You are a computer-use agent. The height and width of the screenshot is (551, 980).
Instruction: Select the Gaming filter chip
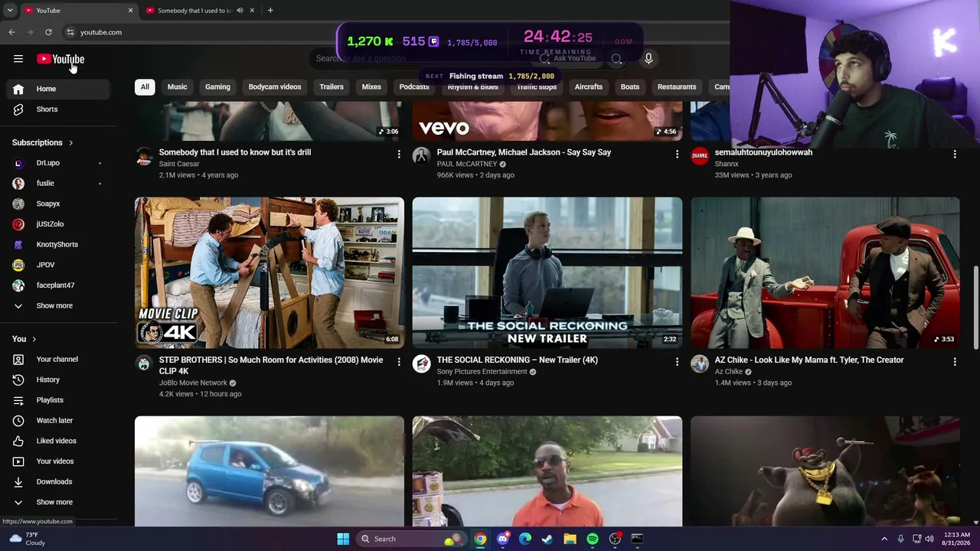coord(217,86)
